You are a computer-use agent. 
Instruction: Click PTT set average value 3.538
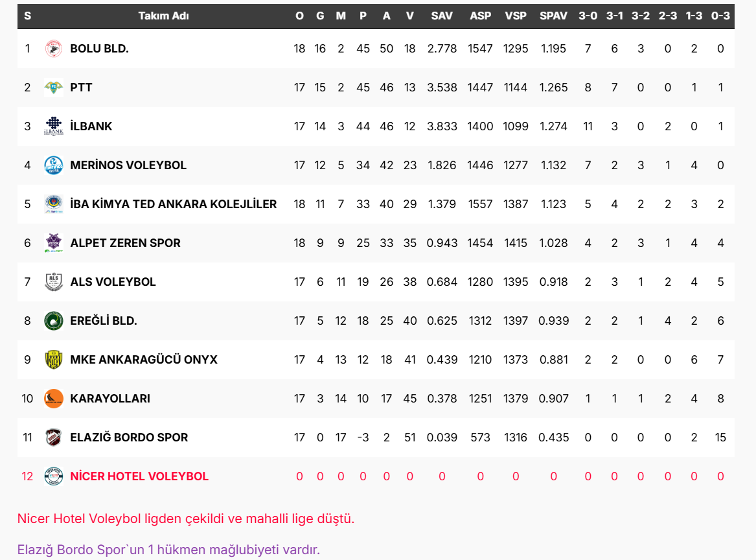pos(442,87)
